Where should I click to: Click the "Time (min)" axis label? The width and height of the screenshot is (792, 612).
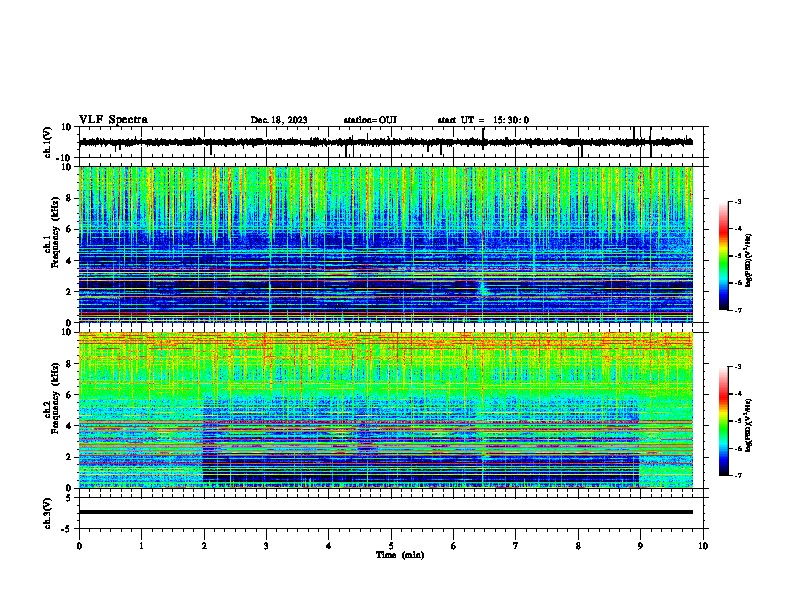click(x=400, y=555)
